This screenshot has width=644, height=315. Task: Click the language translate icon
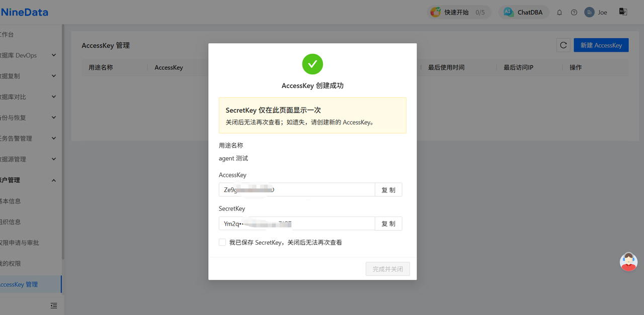[x=623, y=12]
